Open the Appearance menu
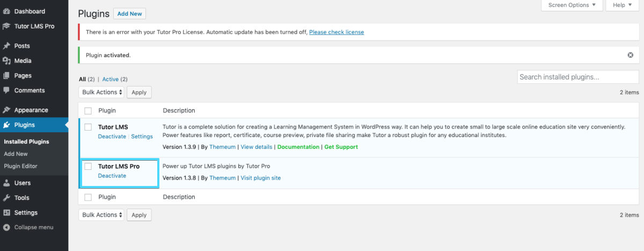This screenshot has width=644, height=251. click(31, 110)
